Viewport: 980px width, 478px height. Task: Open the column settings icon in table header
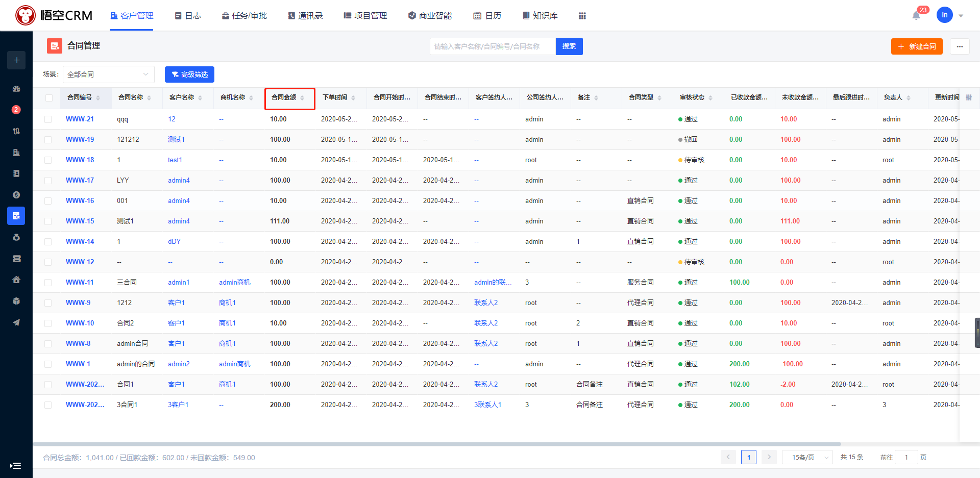pos(969,97)
